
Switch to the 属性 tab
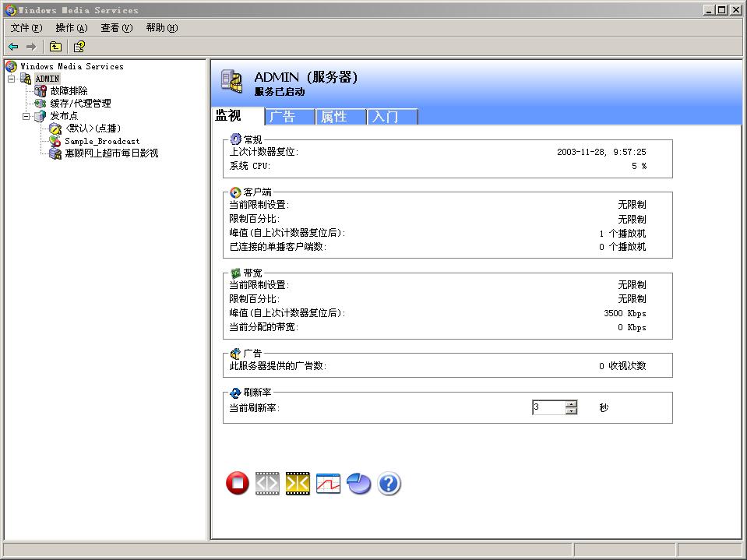341,117
